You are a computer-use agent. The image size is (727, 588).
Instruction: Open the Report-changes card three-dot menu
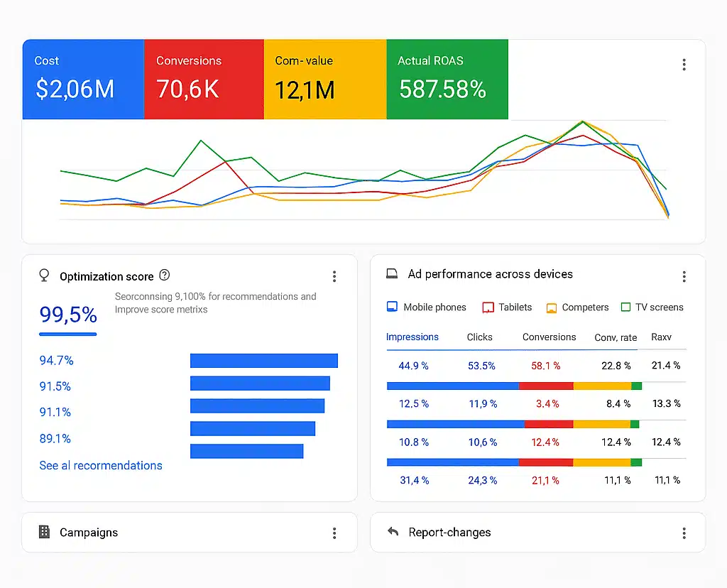click(684, 533)
